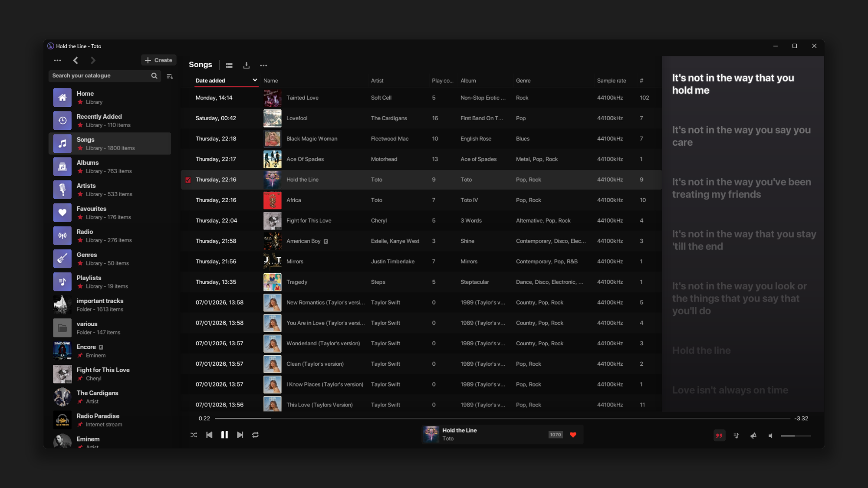Open the various folder icon
Image resolution: width=868 pixels, height=488 pixels.
[x=62, y=328]
